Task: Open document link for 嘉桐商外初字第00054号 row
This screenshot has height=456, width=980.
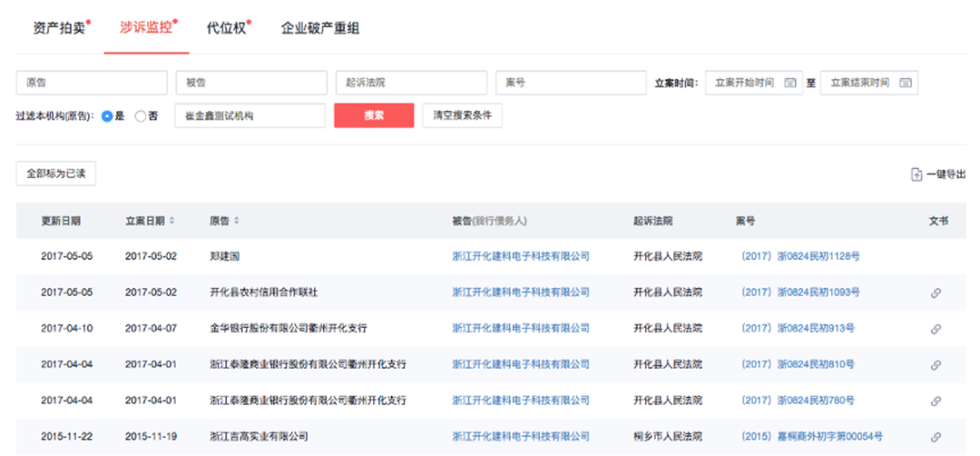Action: pos(936,437)
